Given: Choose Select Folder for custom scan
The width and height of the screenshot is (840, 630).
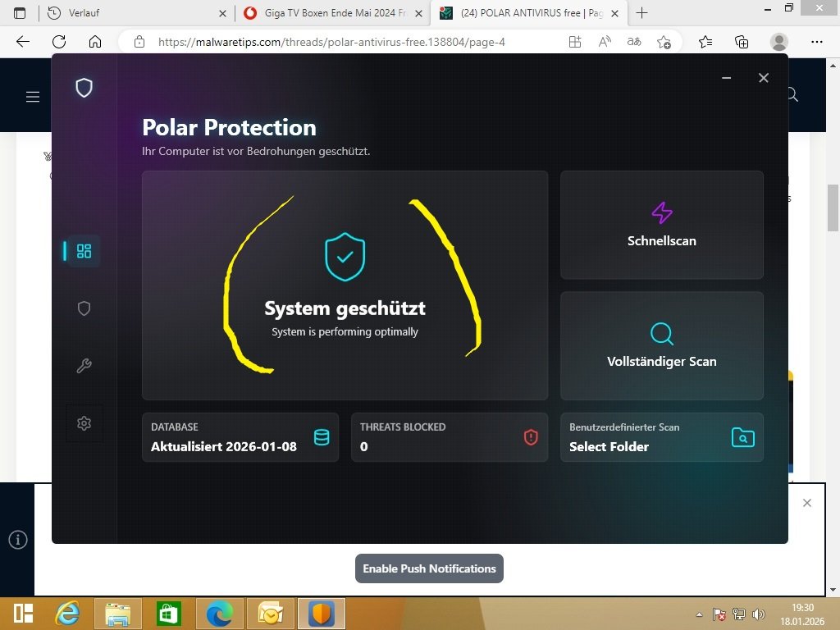Looking at the screenshot, I should point(609,447).
